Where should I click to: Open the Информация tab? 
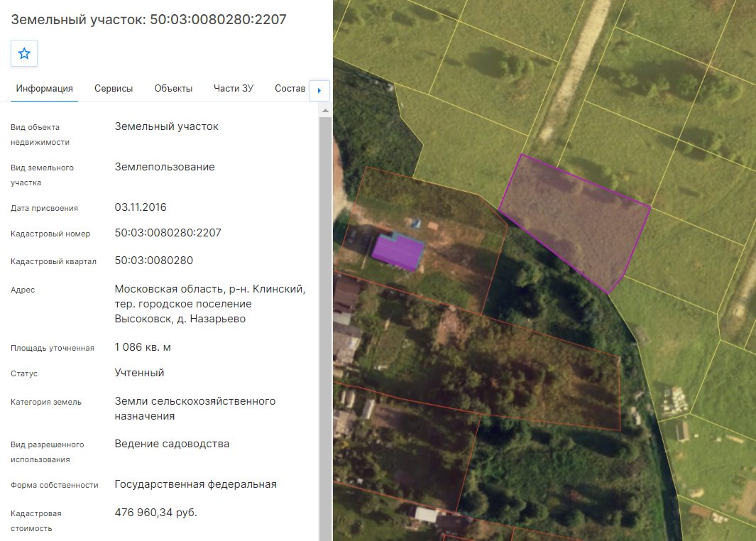pos(44,88)
